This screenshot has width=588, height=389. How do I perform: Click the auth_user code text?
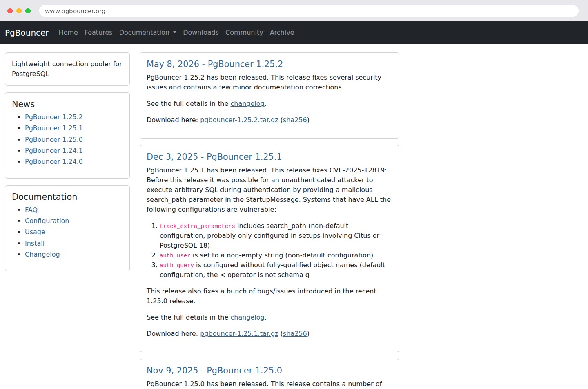pos(175,255)
